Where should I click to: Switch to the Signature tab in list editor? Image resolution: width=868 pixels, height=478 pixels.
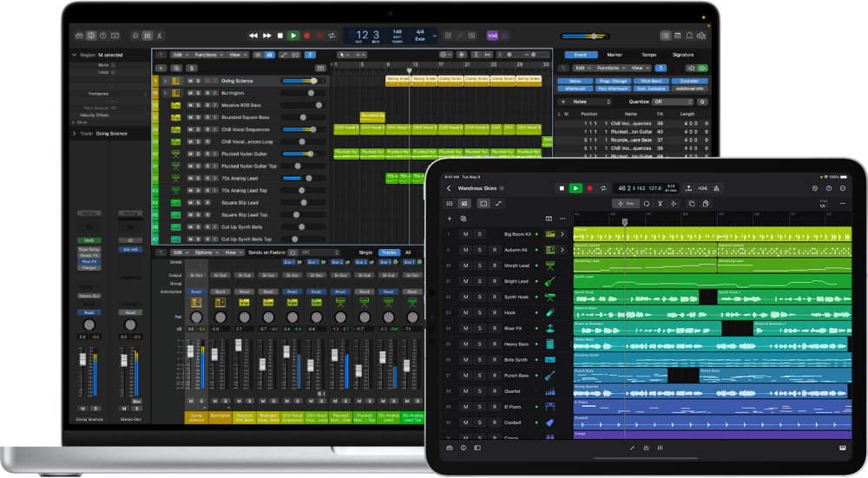[x=683, y=55]
